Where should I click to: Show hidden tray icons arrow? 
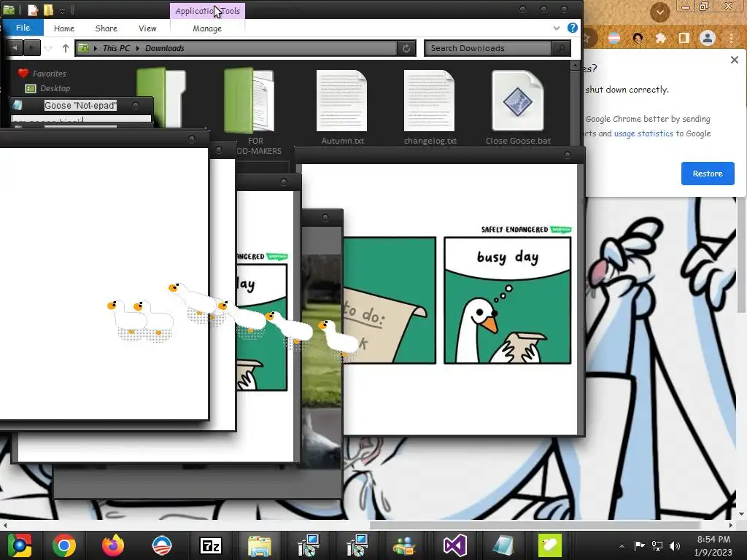tap(622, 546)
